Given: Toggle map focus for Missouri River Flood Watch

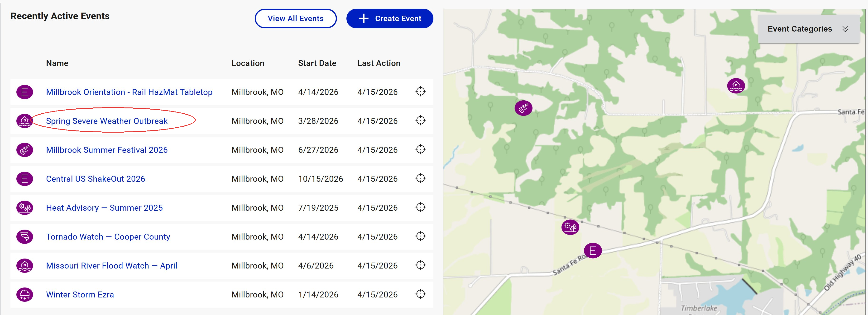Looking at the screenshot, I should 421,265.
